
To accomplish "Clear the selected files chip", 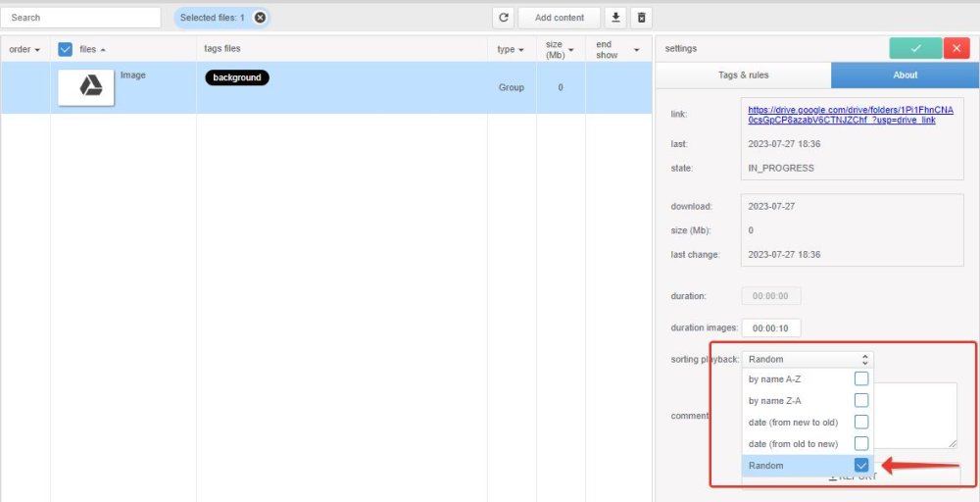I will coord(260,18).
